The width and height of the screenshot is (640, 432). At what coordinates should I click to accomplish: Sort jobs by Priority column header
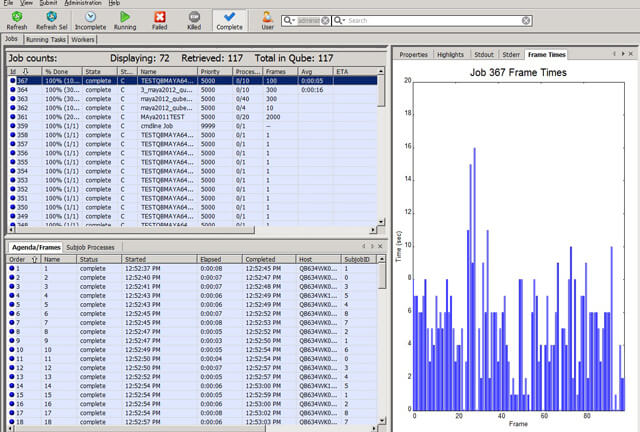(x=215, y=71)
